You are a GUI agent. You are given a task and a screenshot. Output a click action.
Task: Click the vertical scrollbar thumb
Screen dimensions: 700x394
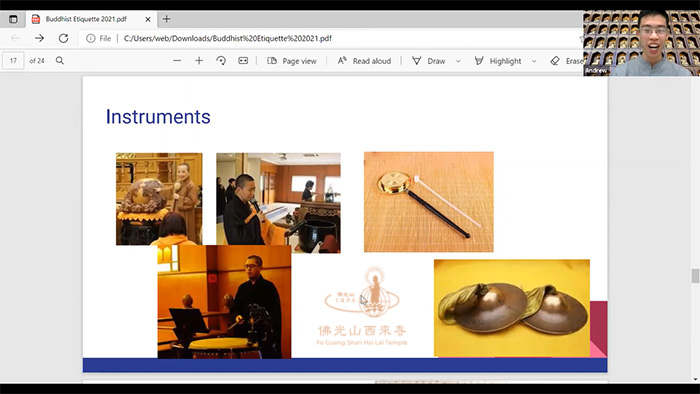pos(695,276)
